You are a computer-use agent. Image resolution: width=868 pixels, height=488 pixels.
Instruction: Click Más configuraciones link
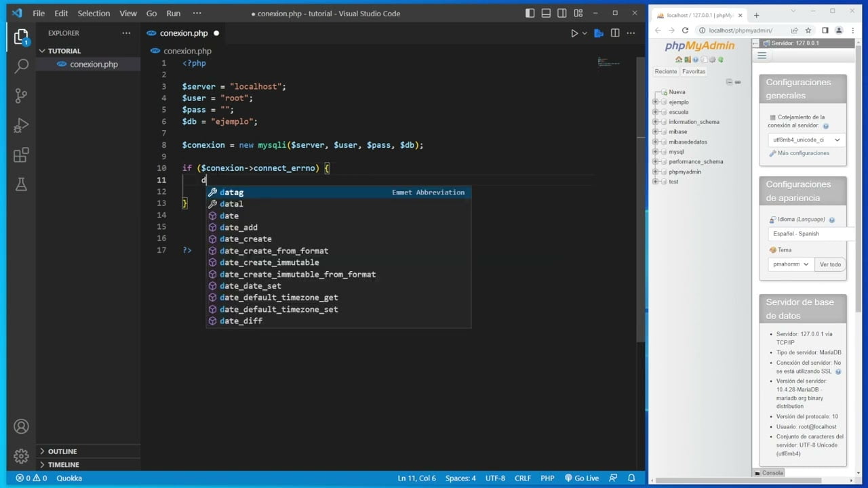click(x=804, y=153)
